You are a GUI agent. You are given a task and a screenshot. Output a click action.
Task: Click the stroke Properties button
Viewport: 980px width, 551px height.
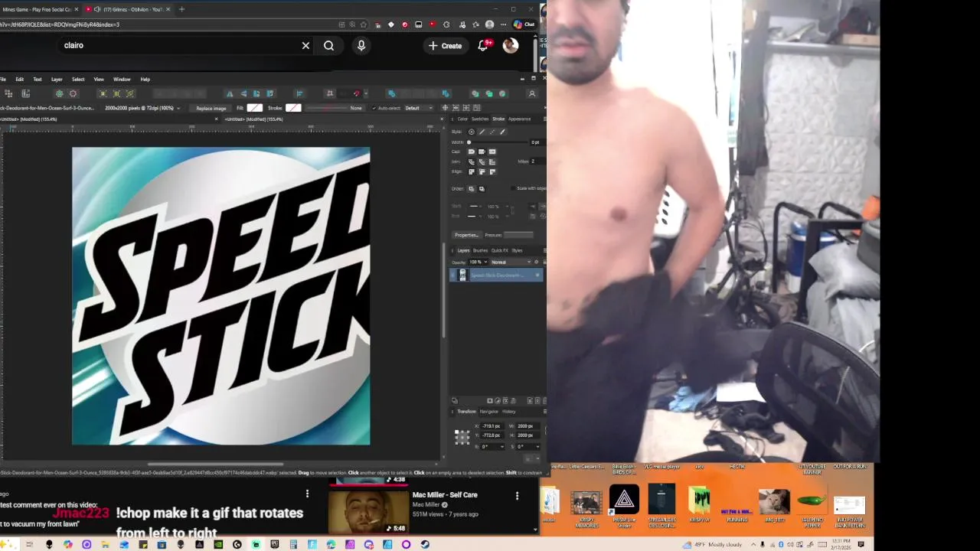pyautogui.click(x=466, y=235)
